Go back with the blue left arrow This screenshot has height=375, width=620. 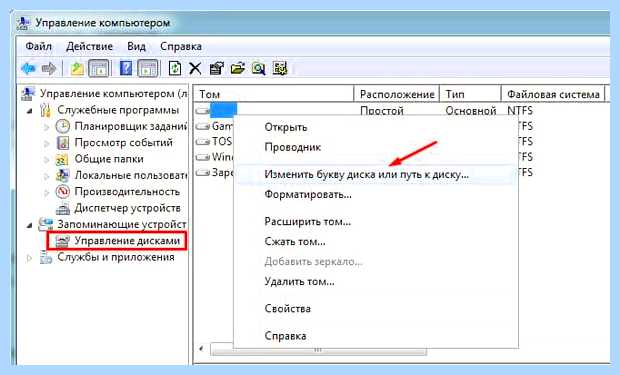pyautogui.click(x=28, y=68)
